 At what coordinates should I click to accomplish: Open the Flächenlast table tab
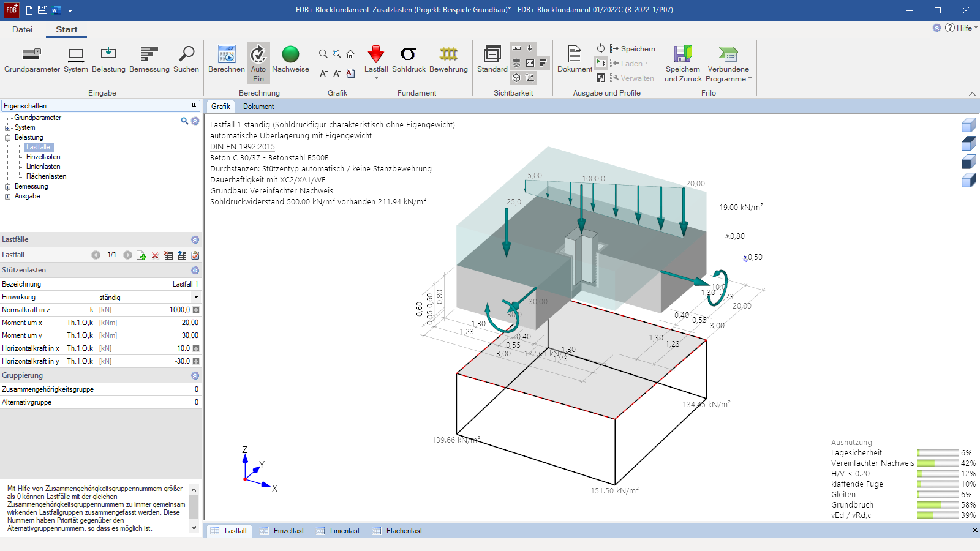(x=398, y=531)
